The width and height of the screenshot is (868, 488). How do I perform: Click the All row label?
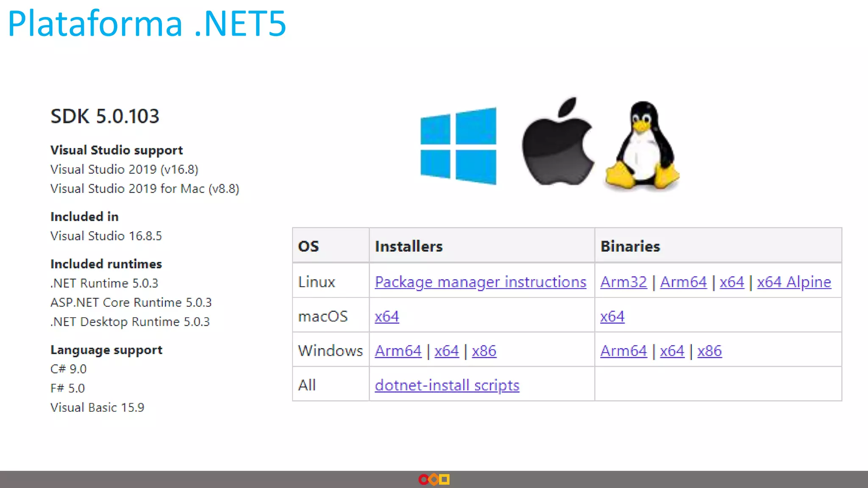tap(307, 385)
